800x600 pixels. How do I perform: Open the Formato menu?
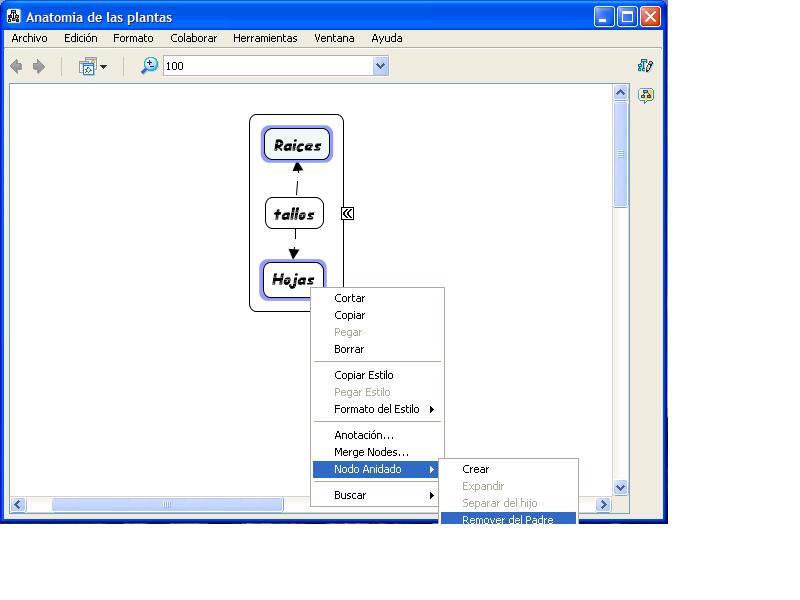133,38
